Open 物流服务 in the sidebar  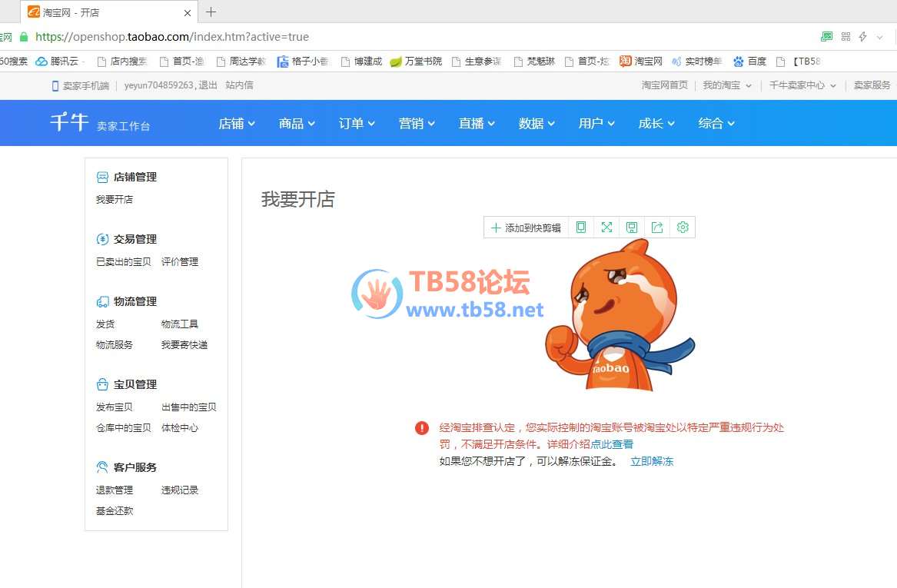point(115,345)
